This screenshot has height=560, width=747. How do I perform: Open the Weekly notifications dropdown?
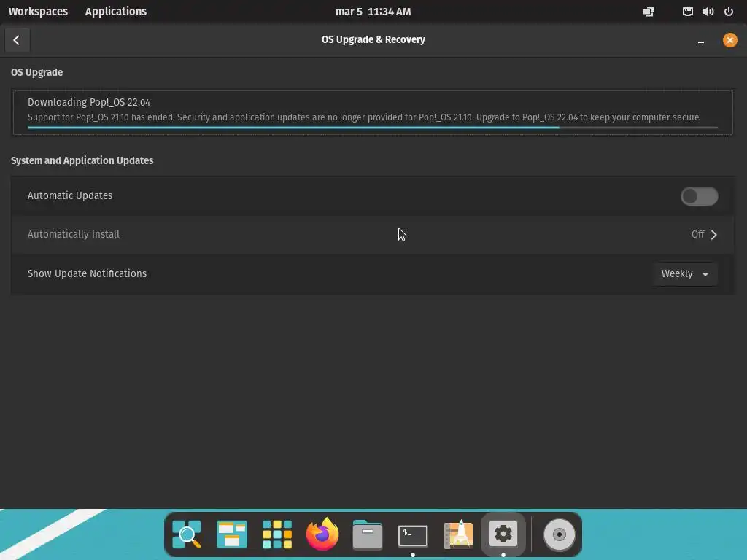click(685, 274)
